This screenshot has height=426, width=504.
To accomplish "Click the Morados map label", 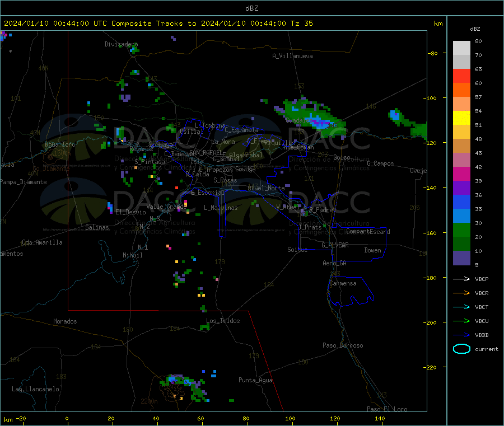I will click(x=65, y=321).
